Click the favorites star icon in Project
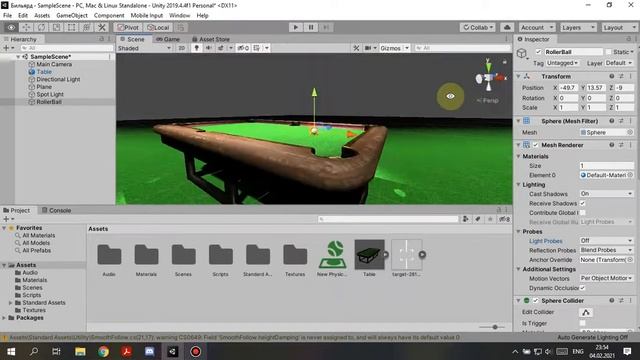640x360 pixels. tap(490, 219)
